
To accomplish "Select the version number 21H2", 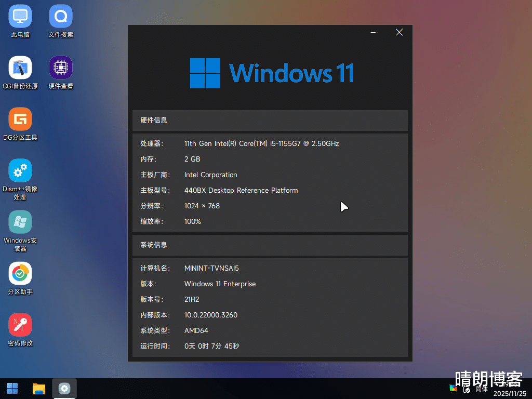I will point(192,300).
